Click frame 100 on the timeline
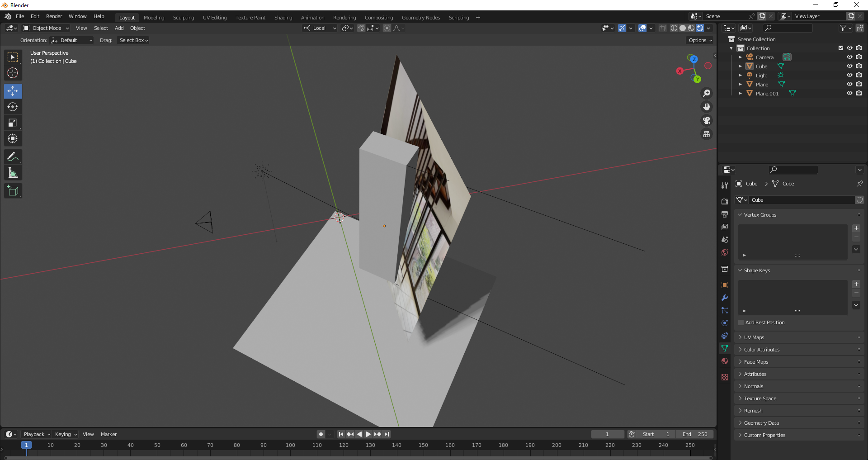The image size is (868, 460). pos(290,446)
